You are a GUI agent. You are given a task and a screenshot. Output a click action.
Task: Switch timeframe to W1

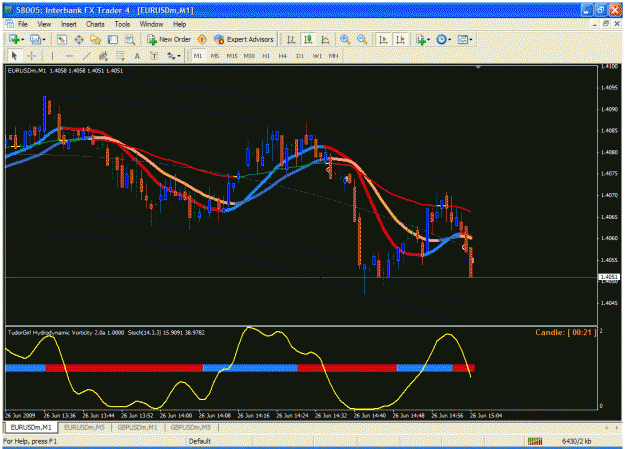tap(317, 56)
